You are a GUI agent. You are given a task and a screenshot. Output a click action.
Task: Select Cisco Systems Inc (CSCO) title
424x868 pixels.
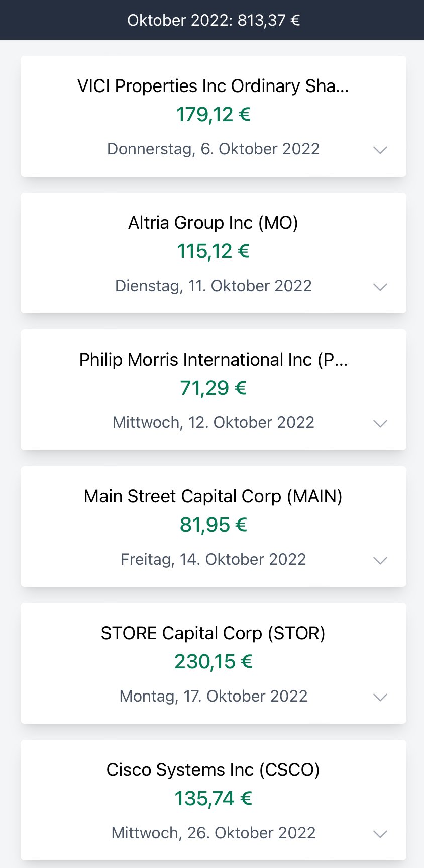(x=213, y=770)
